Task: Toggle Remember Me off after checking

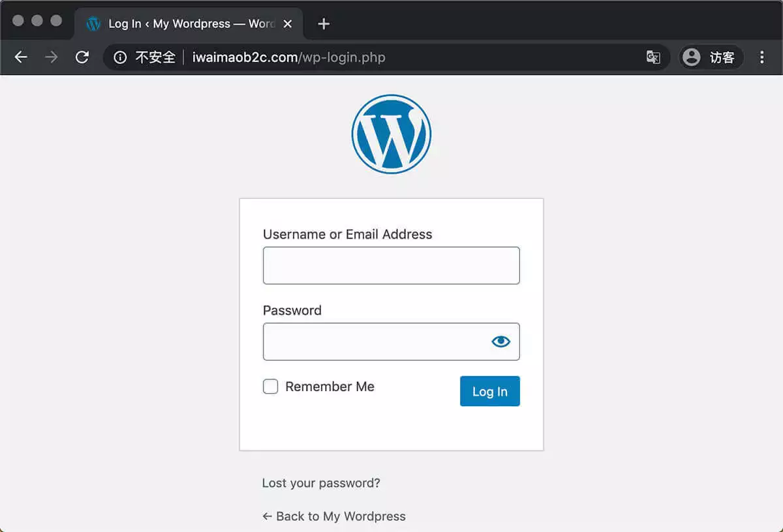Action: pyautogui.click(x=270, y=386)
